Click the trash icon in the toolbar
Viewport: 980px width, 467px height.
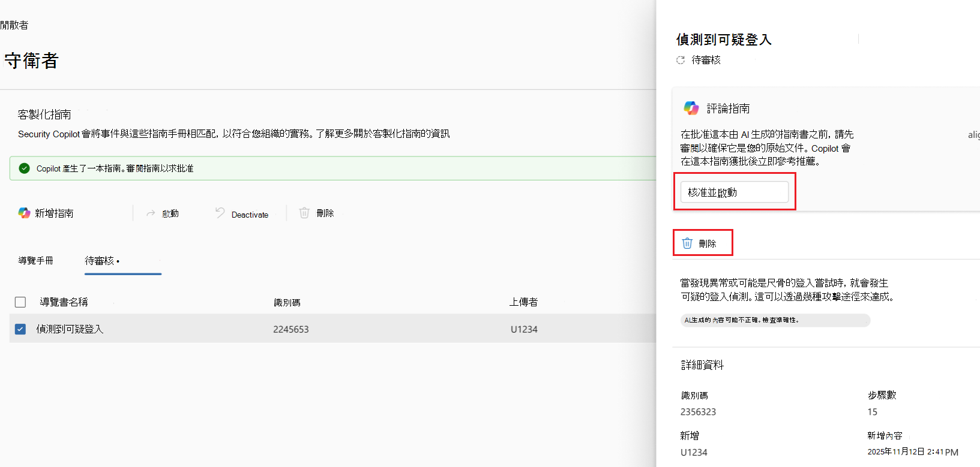pyautogui.click(x=304, y=213)
